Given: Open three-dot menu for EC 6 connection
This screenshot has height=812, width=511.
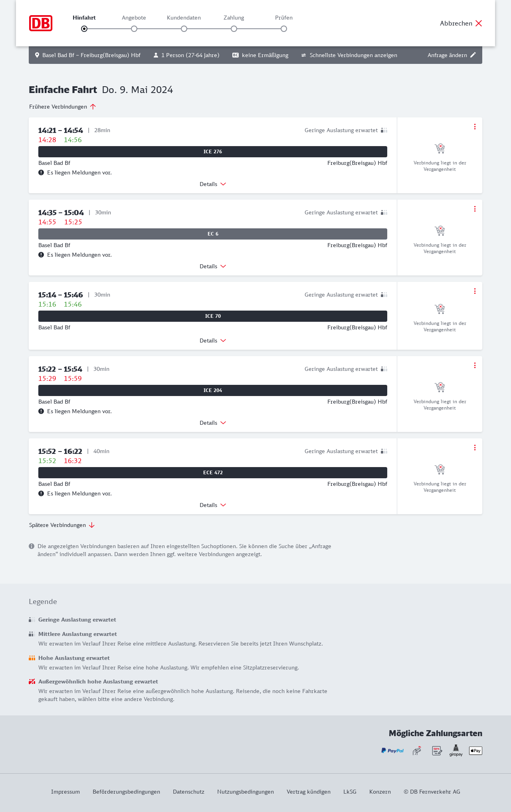Looking at the screenshot, I should click(x=475, y=209).
